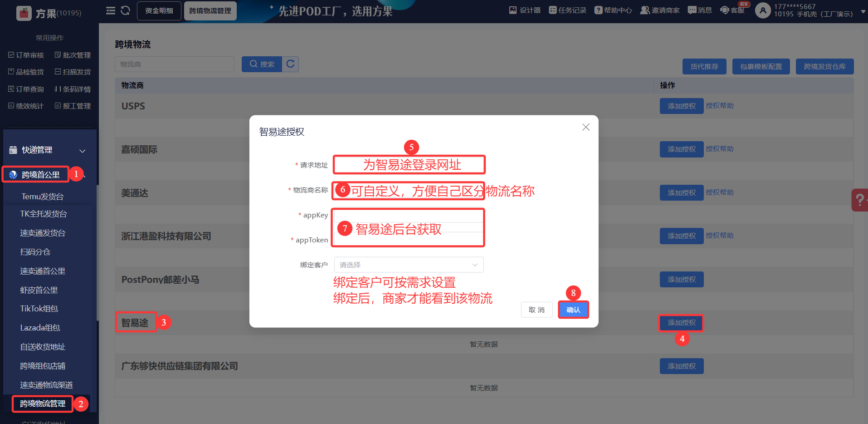The image size is (868, 424).
Task: Open 授权帮助 link for 浙江港盈科技有限公司
Action: click(720, 235)
